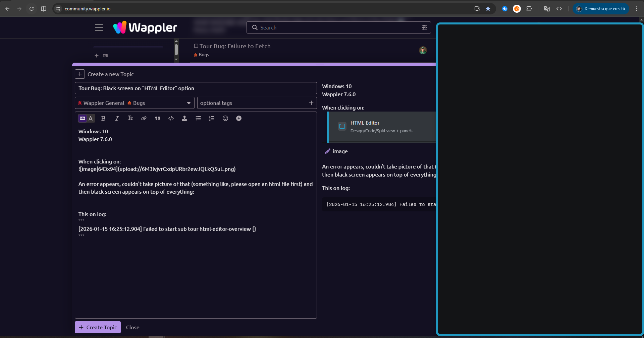Switch to Markdown editor mode
This screenshot has height=338, width=644.
point(83,118)
